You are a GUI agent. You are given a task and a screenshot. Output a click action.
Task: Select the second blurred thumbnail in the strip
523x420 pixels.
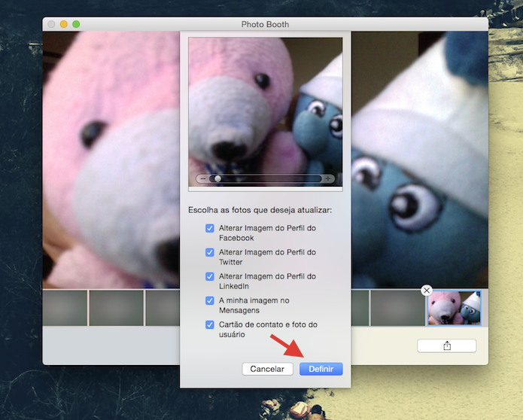(117, 308)
